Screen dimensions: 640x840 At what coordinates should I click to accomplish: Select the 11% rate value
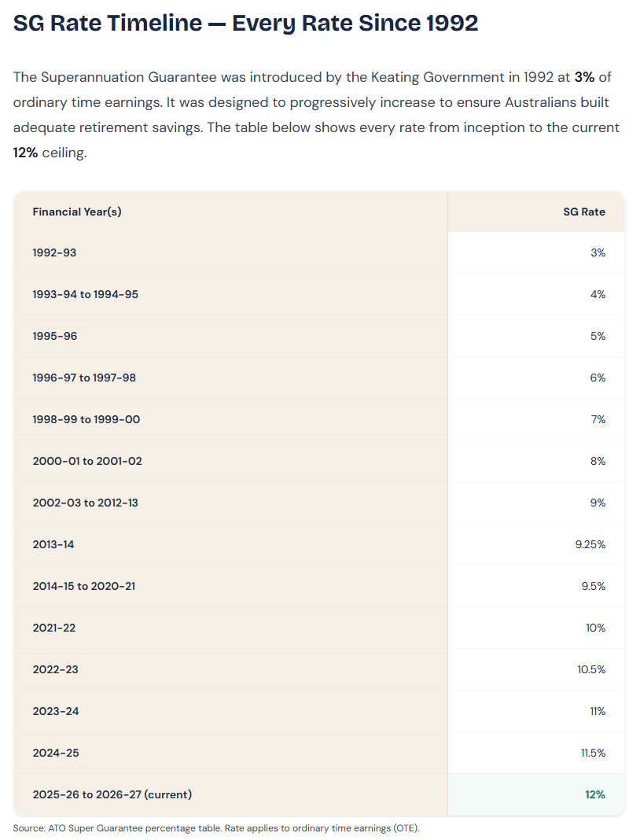(x=598, y=712)
